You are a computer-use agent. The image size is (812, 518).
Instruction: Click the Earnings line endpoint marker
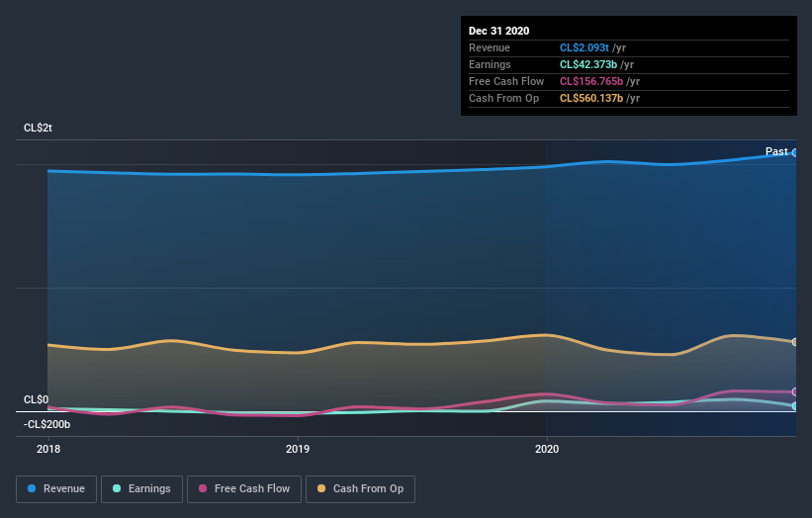coord(795,406)
